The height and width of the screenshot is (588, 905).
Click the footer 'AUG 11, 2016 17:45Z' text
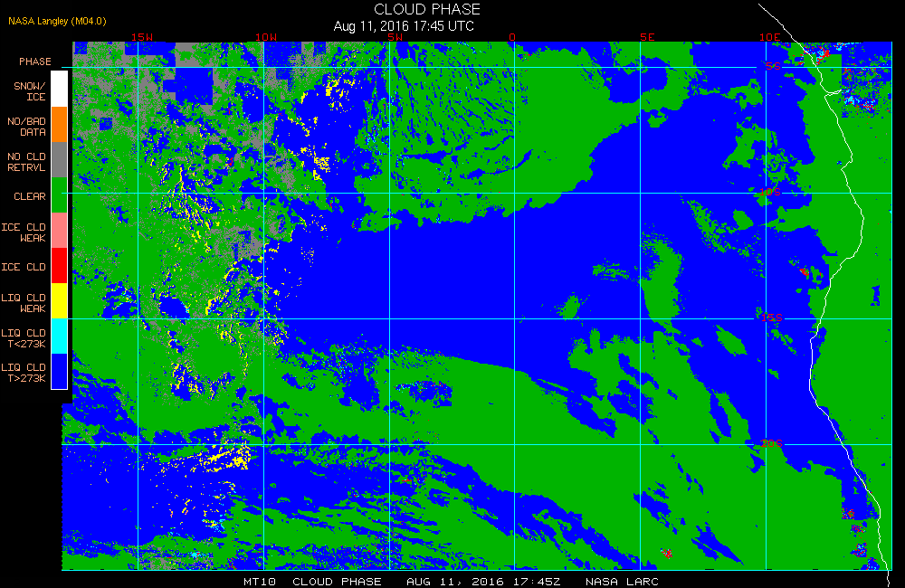click(x=483, y=582)
